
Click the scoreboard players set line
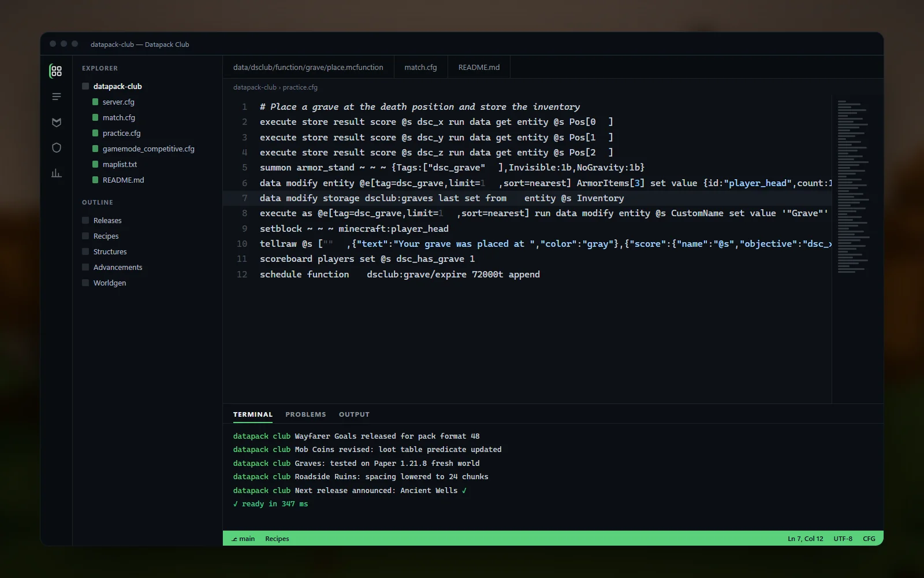(x=367, y=259)
